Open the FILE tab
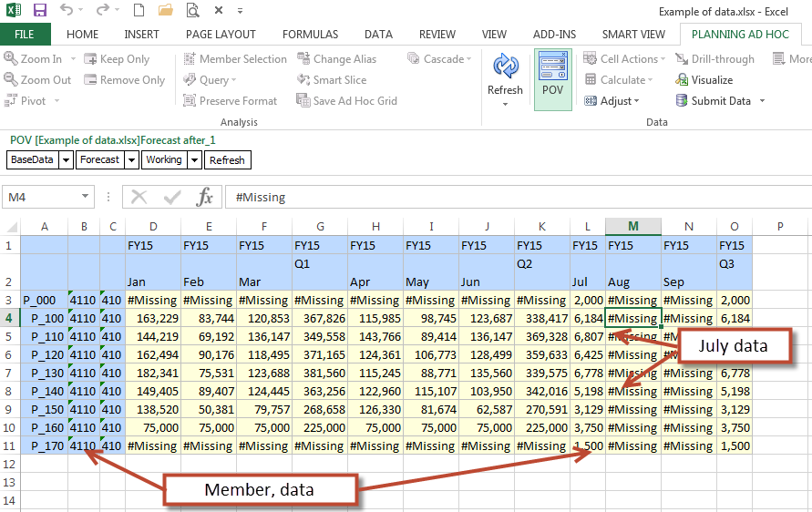The height and width of the screenshot is (512, 812). (x=25, y=35)
